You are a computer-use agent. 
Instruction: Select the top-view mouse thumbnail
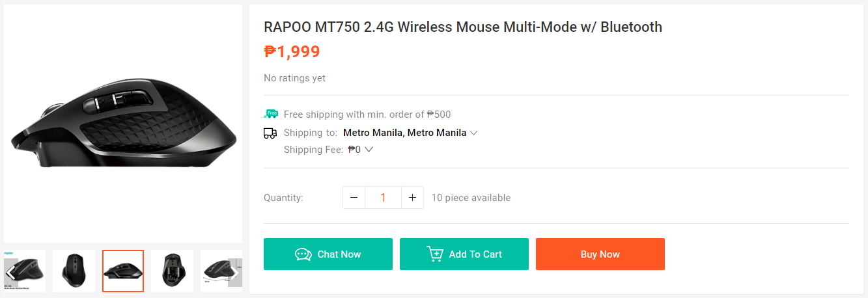(74, 271)
